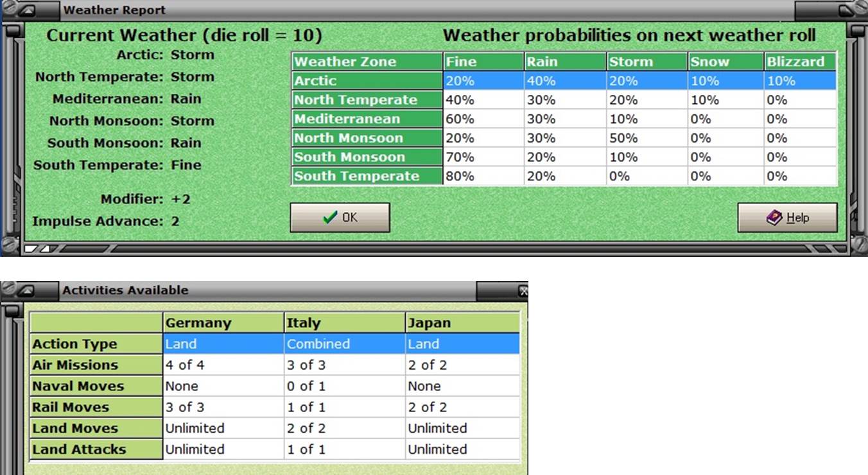The image size is (868, 475).
Task: Open Help for the Weather Report
Action: [x=787, y=218]
